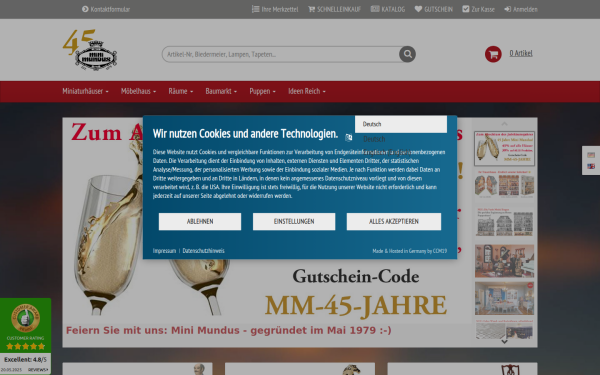Image resolution: width=600 pixels, height=375 pixels.
Task: Click the slider up chevron arrow
Action: pyautogui.click(x=504, y=124)
